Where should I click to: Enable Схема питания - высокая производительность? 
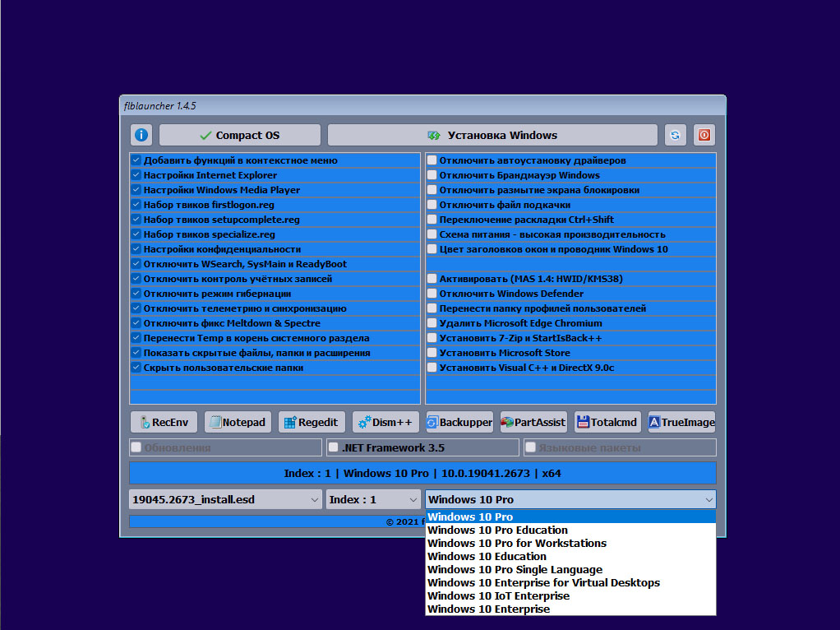coord(432,234)
